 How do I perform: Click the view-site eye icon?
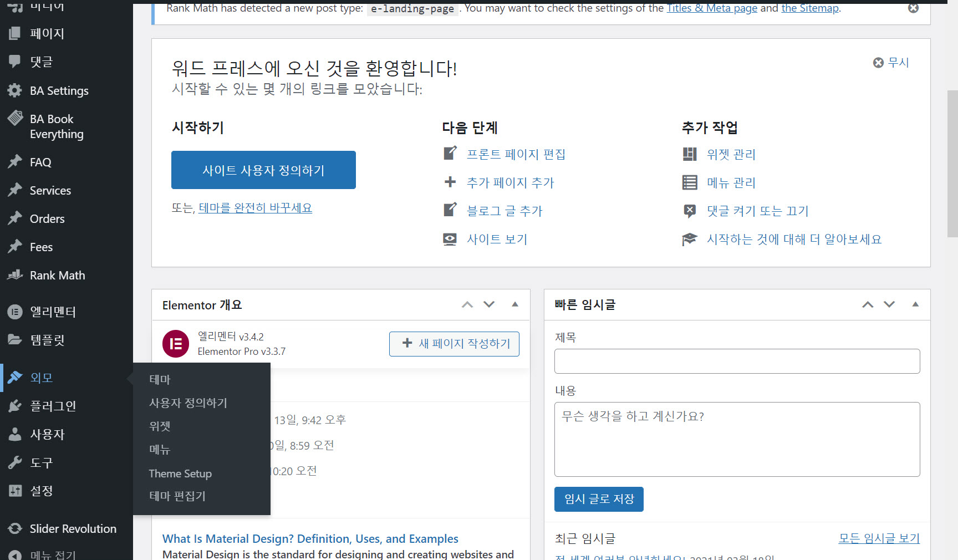click(450, 239)
